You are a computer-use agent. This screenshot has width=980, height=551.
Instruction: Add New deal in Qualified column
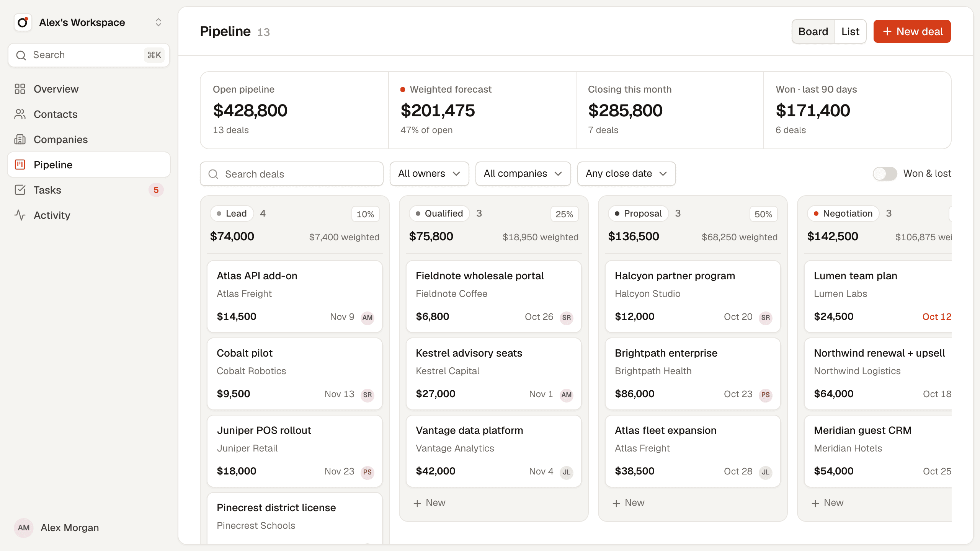coord(430,503)
